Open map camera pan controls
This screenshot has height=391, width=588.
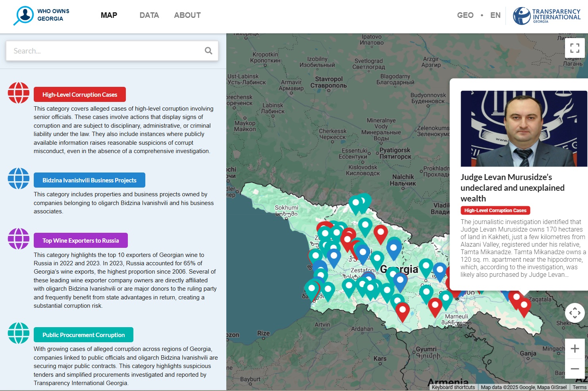point(575,313)
